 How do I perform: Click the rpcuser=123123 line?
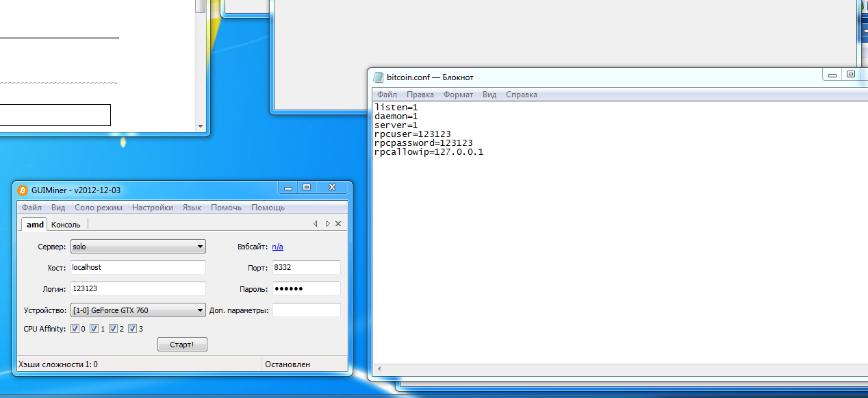point(413,134)
